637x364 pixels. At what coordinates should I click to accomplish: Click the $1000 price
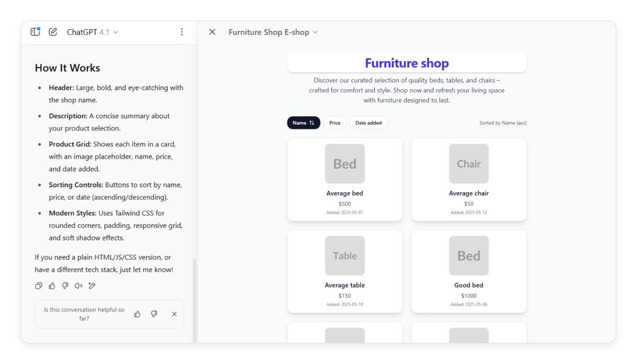point(469,296)
